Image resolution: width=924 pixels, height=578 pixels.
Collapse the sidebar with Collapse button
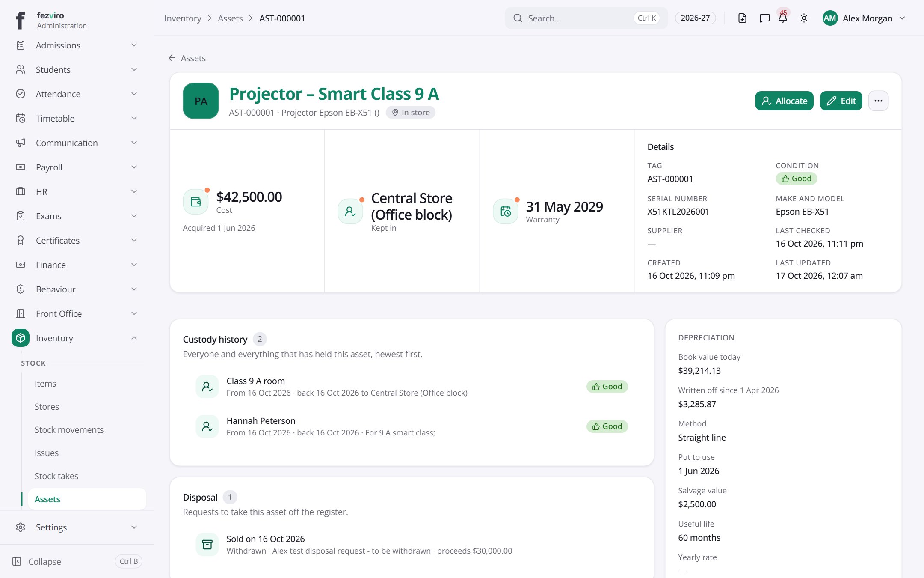pos(77,561)
